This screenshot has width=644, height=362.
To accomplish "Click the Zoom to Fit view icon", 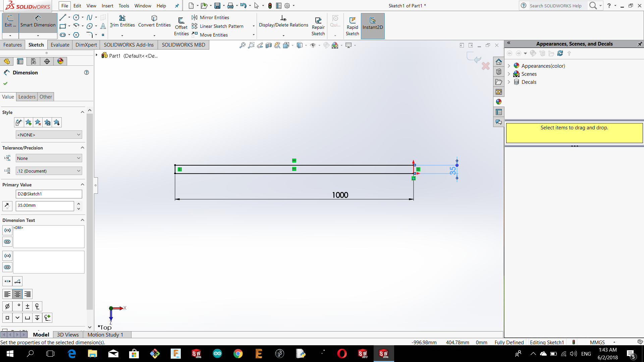I will pos(242,45).
